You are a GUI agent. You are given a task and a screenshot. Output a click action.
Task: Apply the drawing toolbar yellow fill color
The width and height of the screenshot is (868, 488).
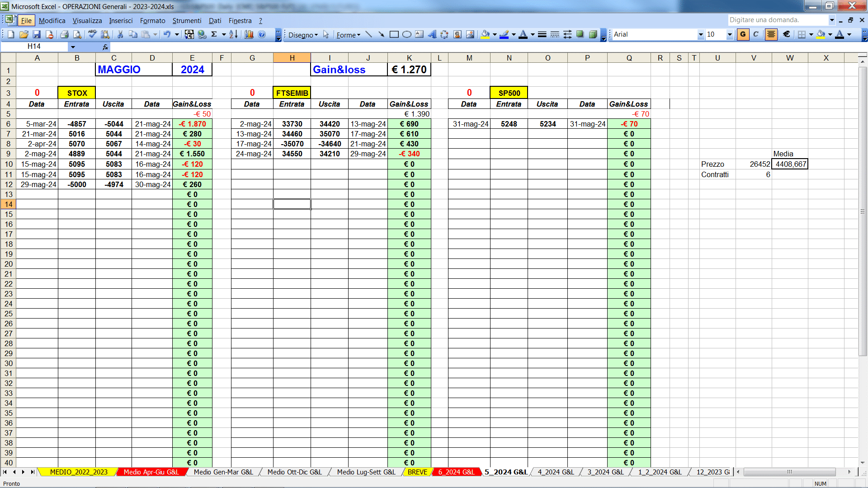pos(486,34)
